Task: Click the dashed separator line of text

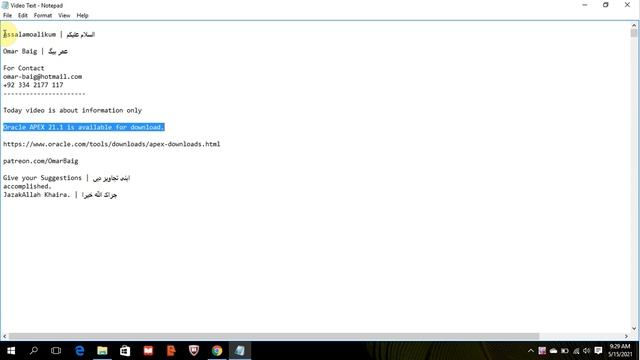Action: 44,93
